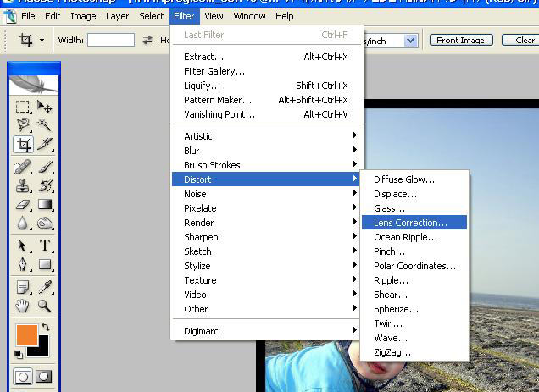539x392 pixels.
Task: Select the Notes tool
Action: coord(23,287)
